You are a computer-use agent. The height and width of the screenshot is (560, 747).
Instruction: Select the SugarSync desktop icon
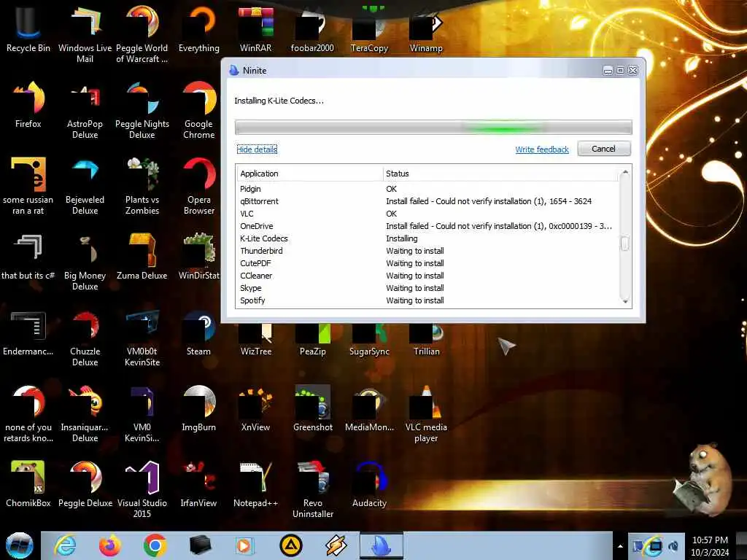369,339
